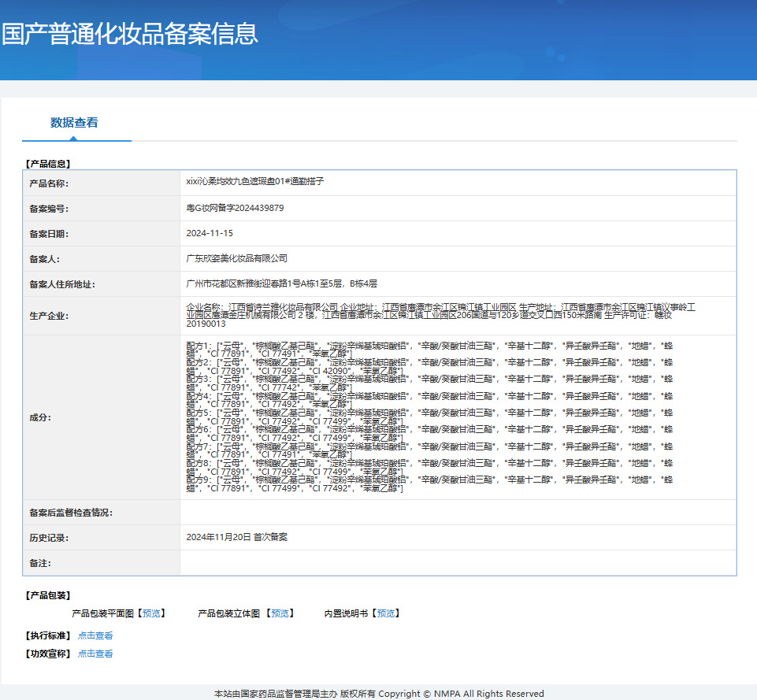Preview 产品包装平面图 via its 预览 link
Image resolution: width=757 pixels, height=700 pixels.
[x=151, y=613]
